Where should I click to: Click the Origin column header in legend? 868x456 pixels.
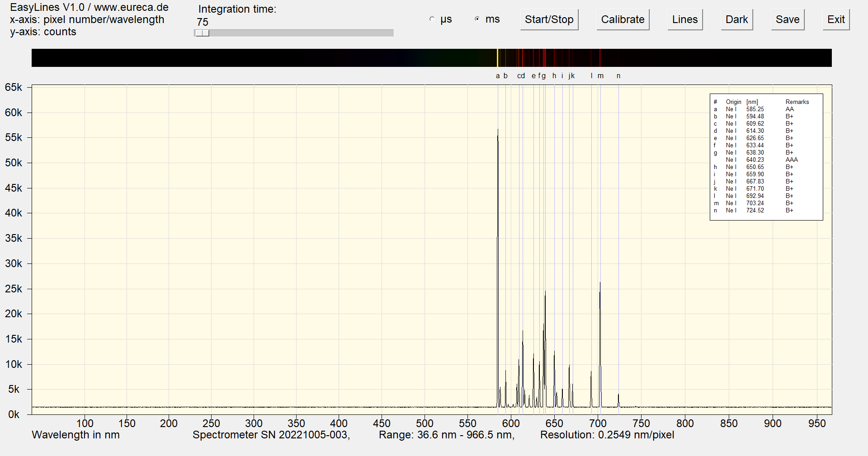click(733, 102)
